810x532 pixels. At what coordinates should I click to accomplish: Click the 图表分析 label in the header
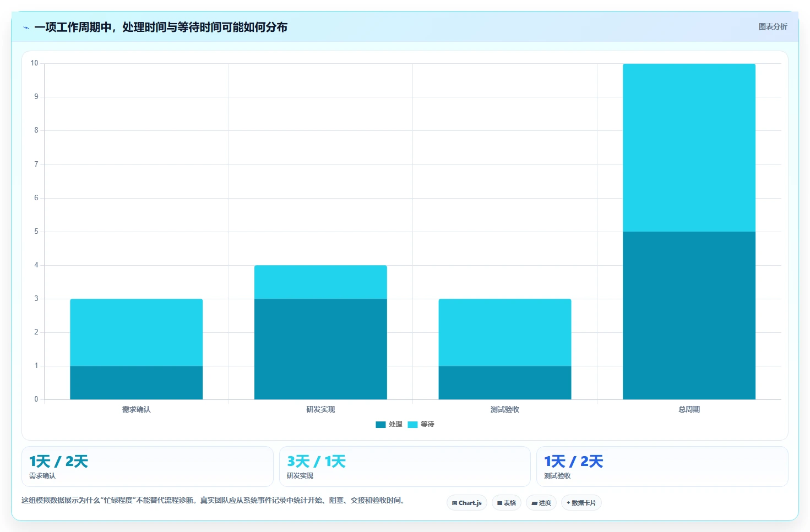pos(773,26)
